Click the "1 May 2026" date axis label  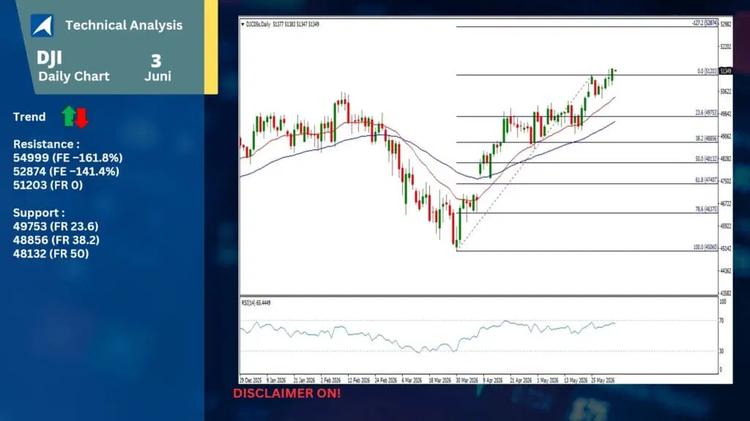548,380
